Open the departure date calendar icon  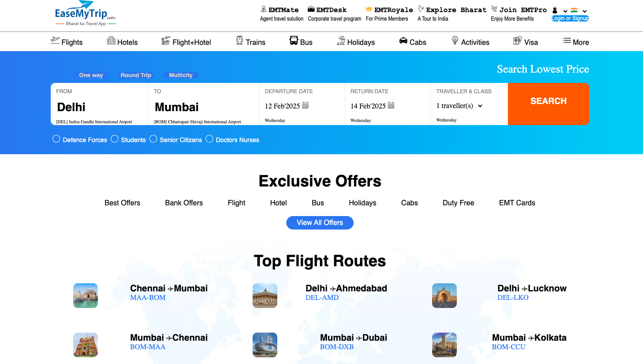coord(306,105)
